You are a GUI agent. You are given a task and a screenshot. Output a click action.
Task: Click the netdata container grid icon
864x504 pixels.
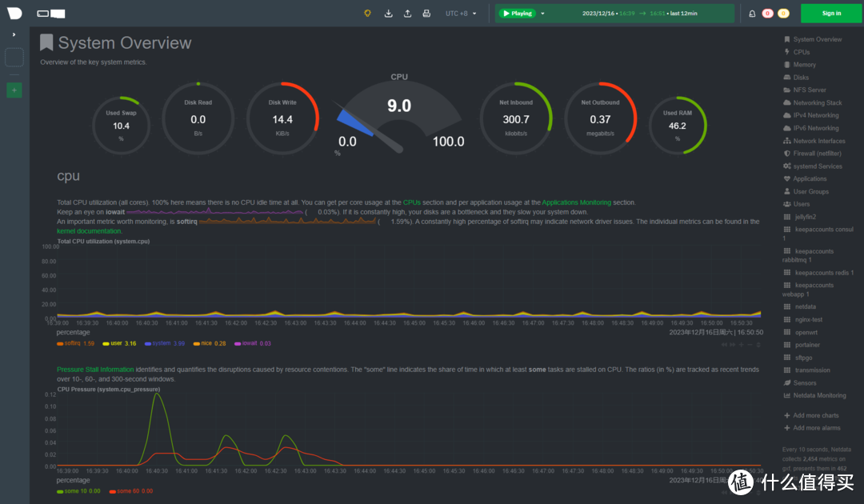tap(787, 306)
